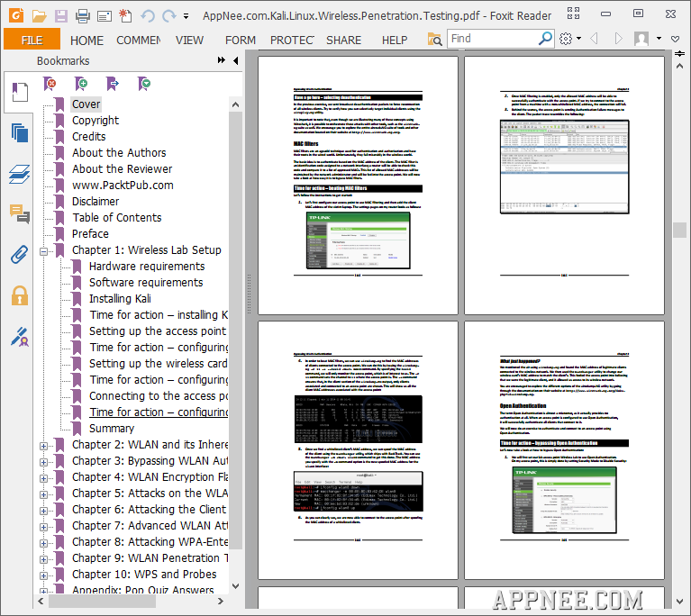
Task: Expand Chapter 10: WPS and Probes
Action: point(43,575)
